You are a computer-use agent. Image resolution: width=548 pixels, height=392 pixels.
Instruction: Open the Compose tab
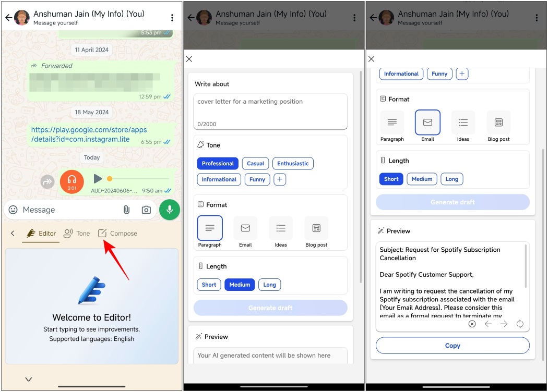pyautogui.click(x=117, y=234)
